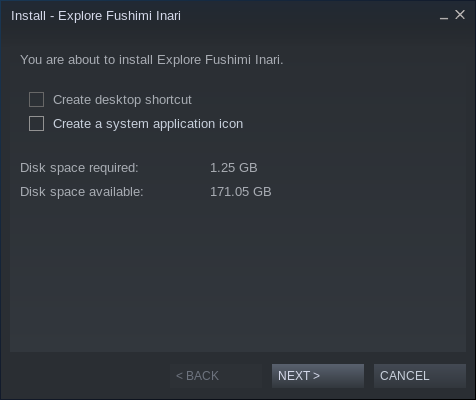Click the 171.05 GB available space value
The image size is (476, 400).
241,192
